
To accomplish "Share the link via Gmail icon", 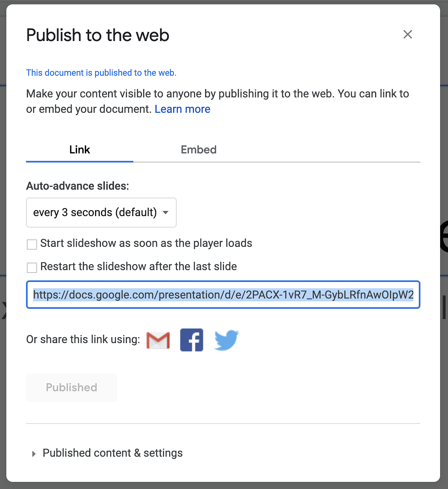I will pyautogui.click(x=158, y=340).
